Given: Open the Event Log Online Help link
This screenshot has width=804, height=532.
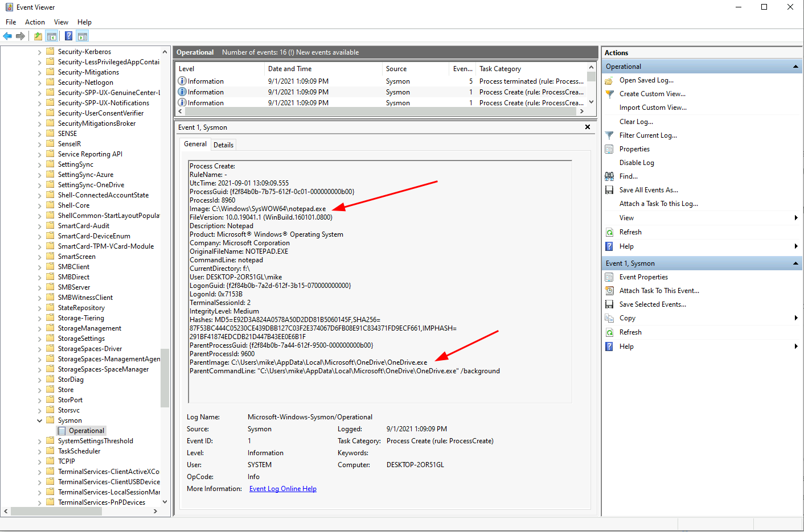Looking at the screenshot, I should (x=282, y=488).
